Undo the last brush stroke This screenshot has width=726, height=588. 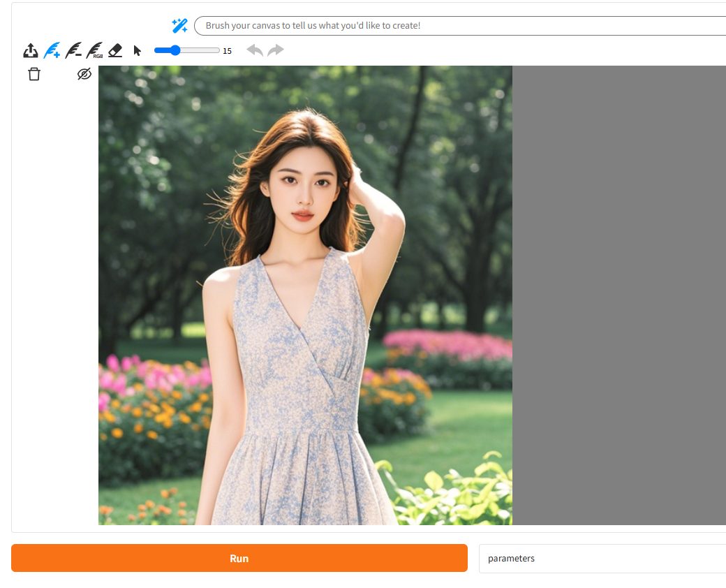click(255, 50)
